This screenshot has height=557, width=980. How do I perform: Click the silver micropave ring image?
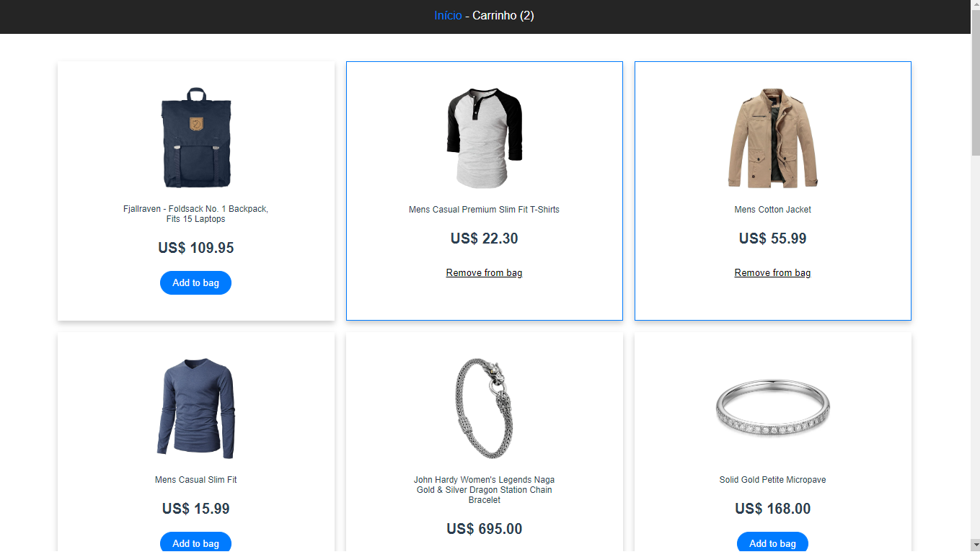click(773, 408)
